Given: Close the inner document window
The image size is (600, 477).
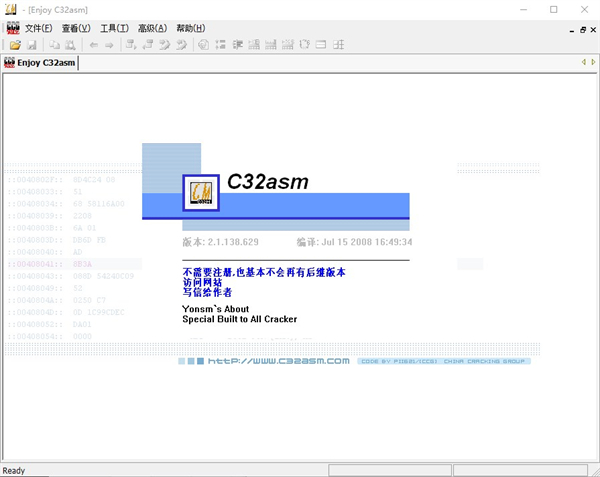Looking at the screenshot, I should click(593, 30).
